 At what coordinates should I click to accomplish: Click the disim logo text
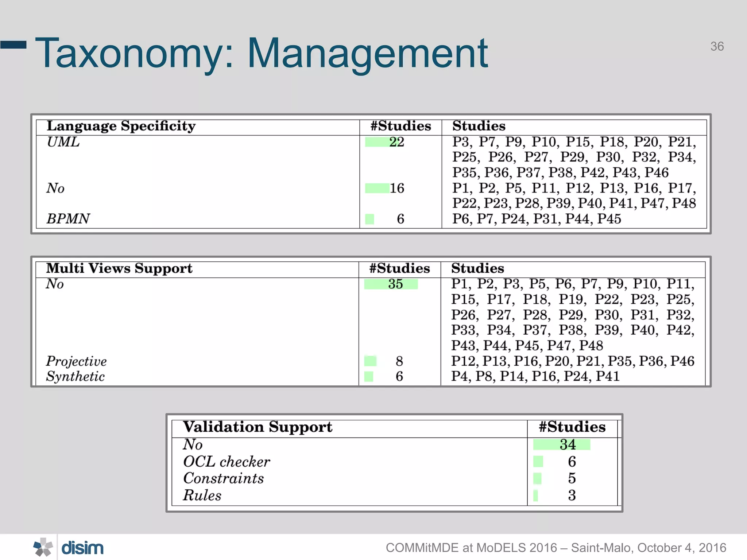pyautogui.click(x=82, y=548)
